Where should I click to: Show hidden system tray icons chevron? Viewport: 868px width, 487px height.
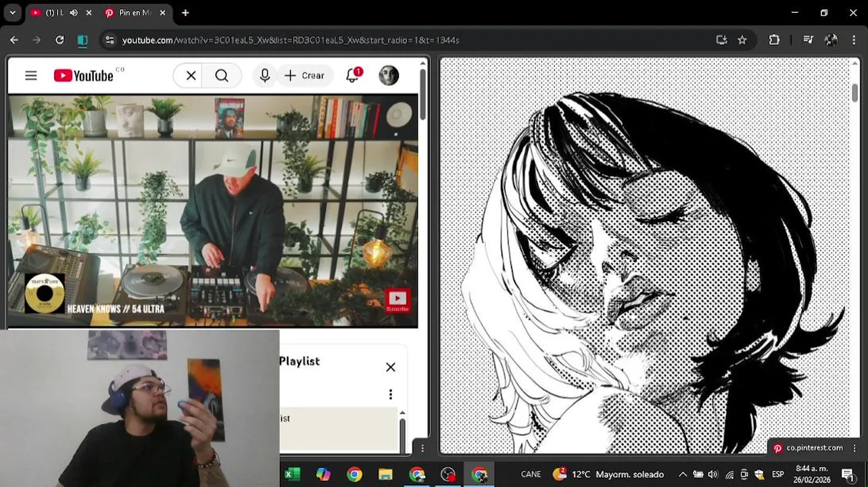[x=683, y=474]
